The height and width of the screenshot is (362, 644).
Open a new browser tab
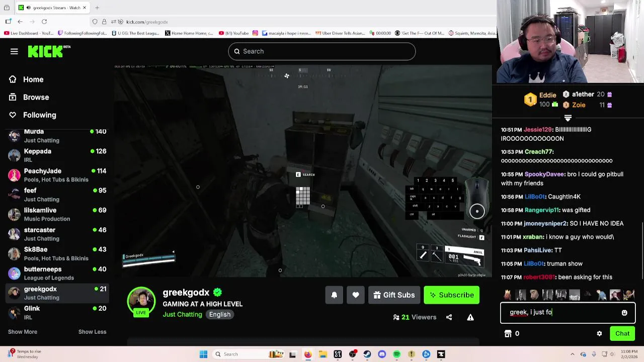click(x=97, y=8)
